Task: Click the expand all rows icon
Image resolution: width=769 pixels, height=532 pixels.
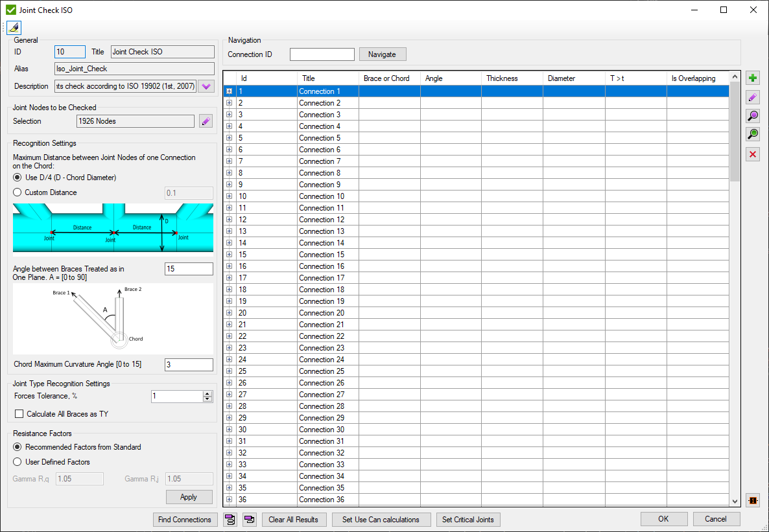Action: click(x=230, y=520)
